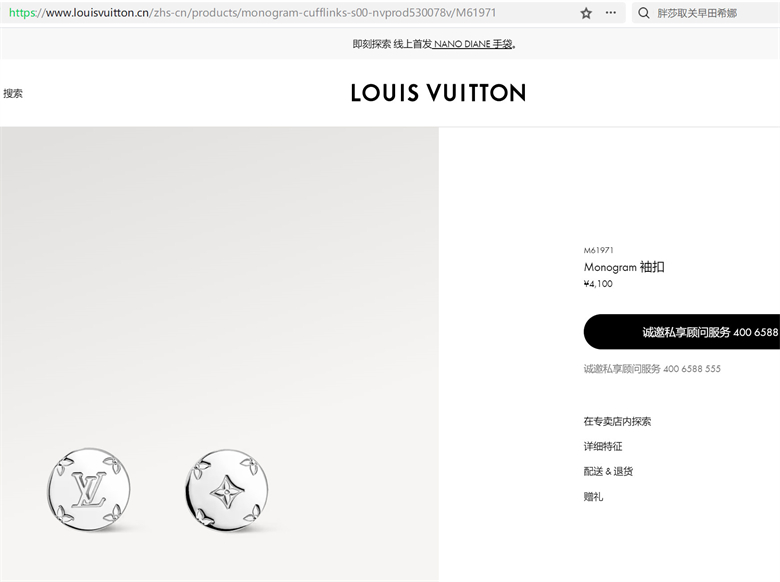Open the 赠礼 gifting section
This screenshot has height=582, width=780.
(x=593, y=496)
